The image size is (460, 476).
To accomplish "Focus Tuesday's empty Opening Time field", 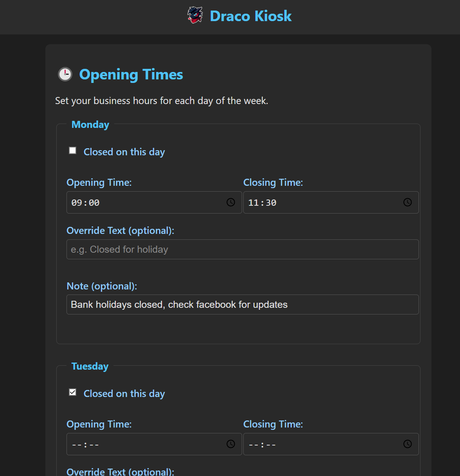I will [154, 444].
